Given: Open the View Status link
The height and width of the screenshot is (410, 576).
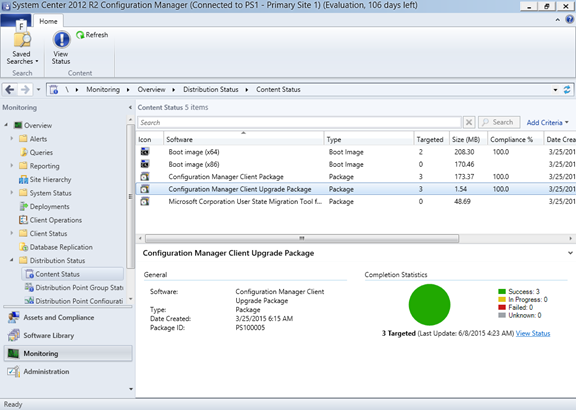Looking at the screenshot, I should tap(533, 333).
